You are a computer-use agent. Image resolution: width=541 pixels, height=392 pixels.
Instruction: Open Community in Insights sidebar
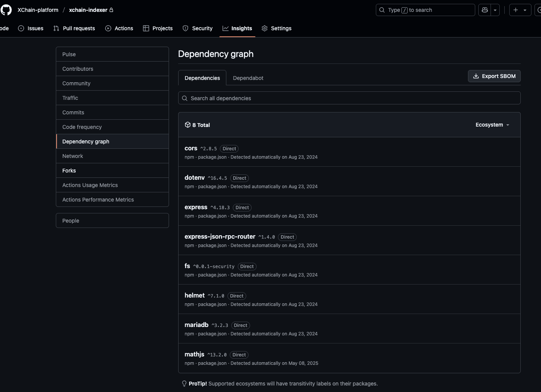click(112, 83)
